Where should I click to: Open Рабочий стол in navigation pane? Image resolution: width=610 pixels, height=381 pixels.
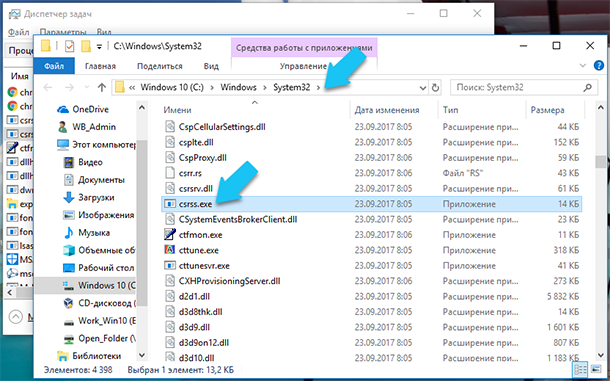(106, 268)
